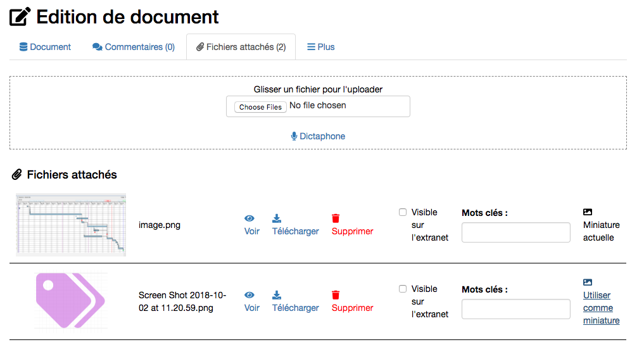Image resolution: width=644 pixels, height=354 pixels.
Task: Open the Commentaires (0) tab
Action: (134, 47)
